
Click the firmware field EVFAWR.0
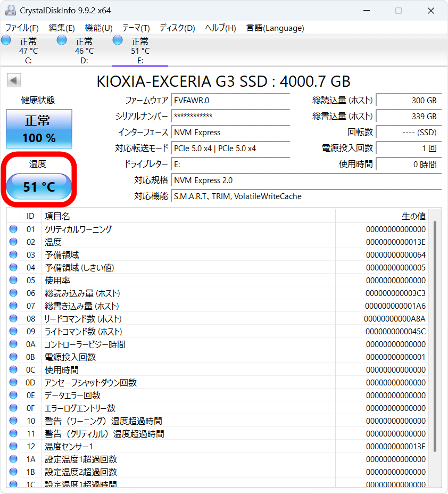230,101
